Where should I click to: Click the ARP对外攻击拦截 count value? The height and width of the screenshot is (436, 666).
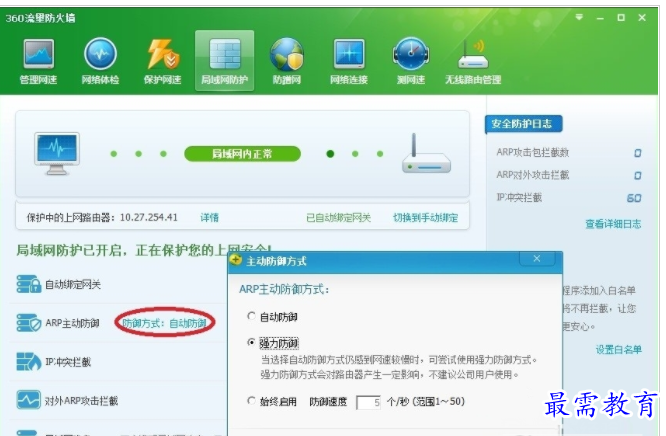coord(638,176)
